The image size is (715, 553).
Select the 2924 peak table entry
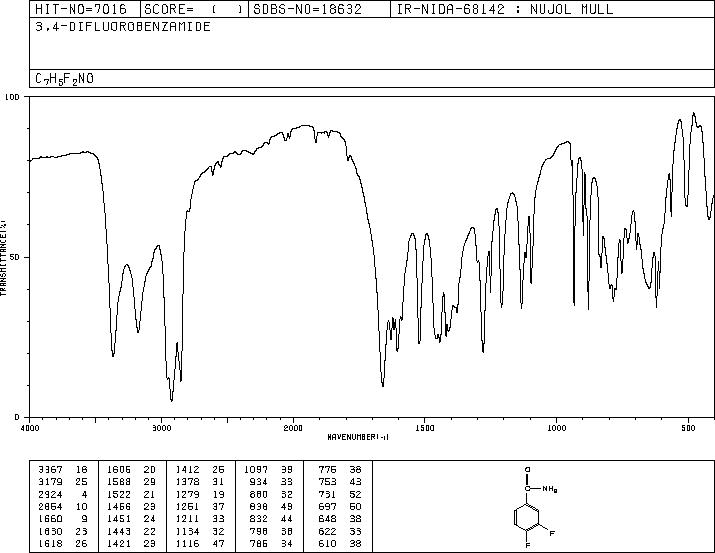63,494
